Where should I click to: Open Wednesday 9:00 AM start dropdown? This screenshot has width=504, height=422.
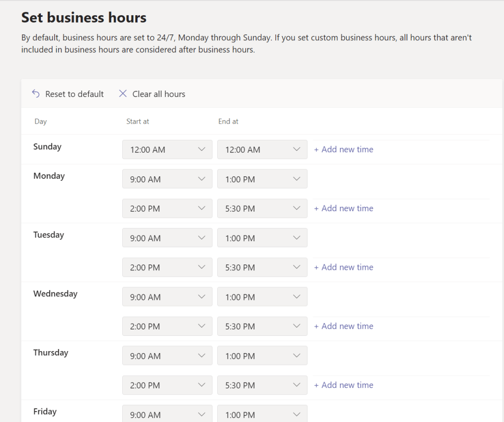[167, 297]
